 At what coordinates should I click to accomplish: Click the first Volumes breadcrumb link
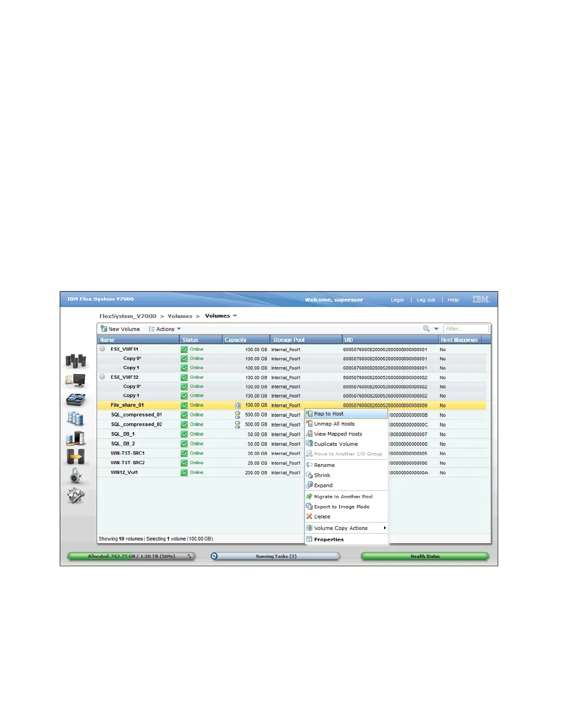click(x=180, y=316)
